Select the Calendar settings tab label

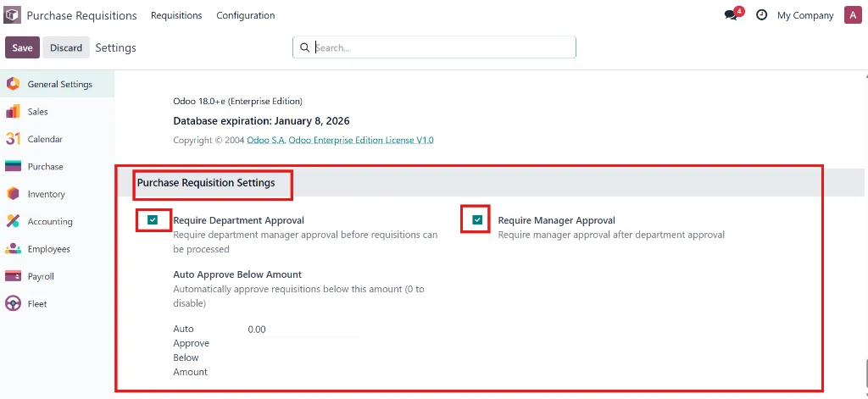[x=45, y=139]
